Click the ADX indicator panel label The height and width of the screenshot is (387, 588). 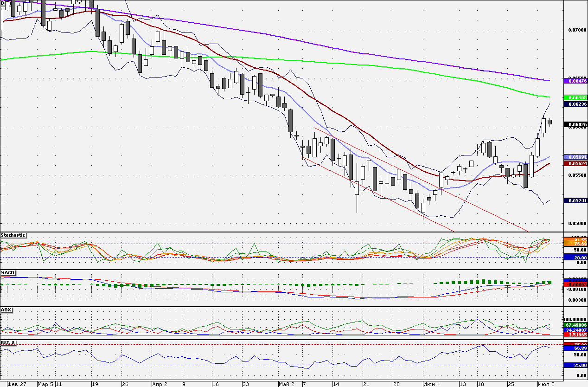[6, 310]
